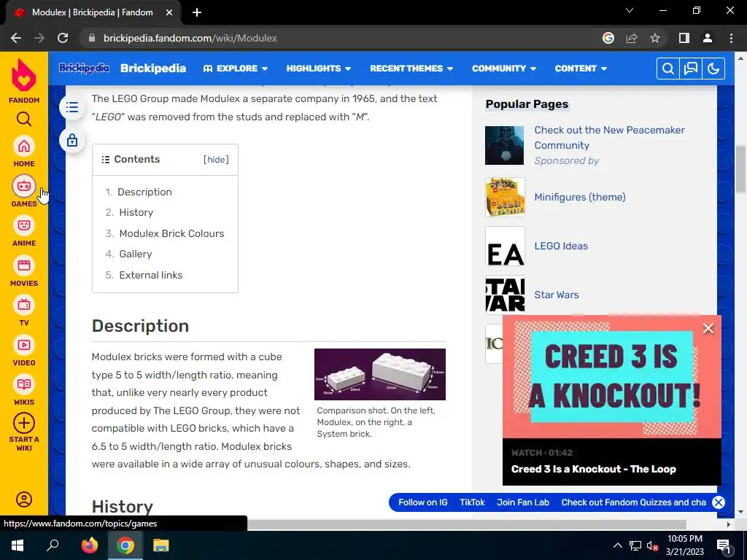The height and width of the screenshot is (560, 747).
Task: Bookmark this page with star icon
Action: tap(655, 38)
